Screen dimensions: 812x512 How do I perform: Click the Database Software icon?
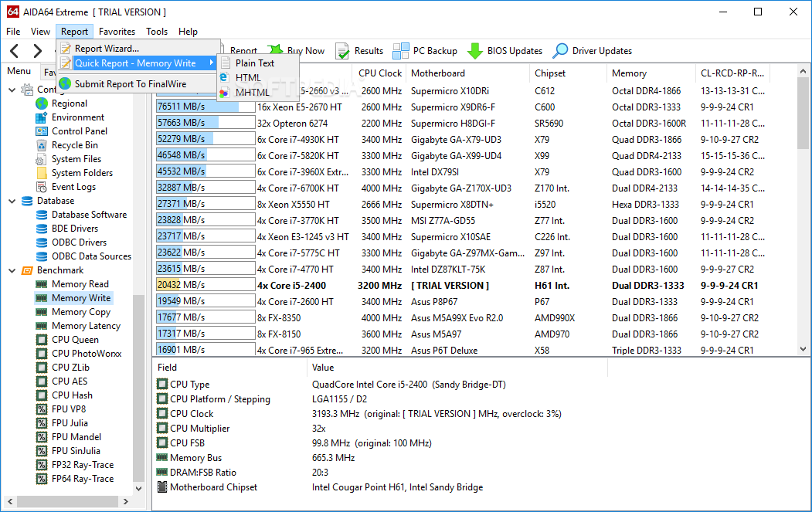(42, 215)
